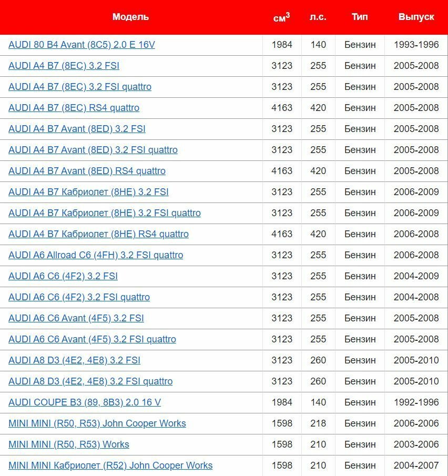
Task: Open AUDI A6 C6 (4F2) 3.2 FSI link
Action: 63,276
